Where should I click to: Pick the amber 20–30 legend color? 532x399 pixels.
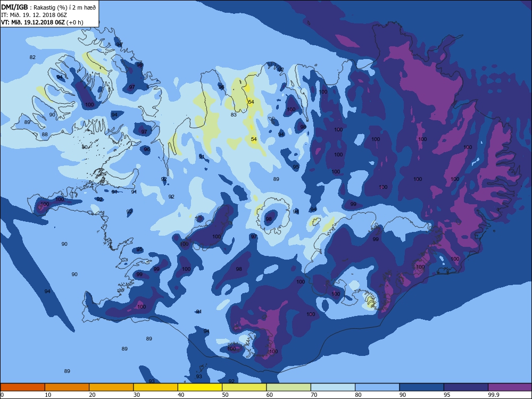(x=111, y=387)
